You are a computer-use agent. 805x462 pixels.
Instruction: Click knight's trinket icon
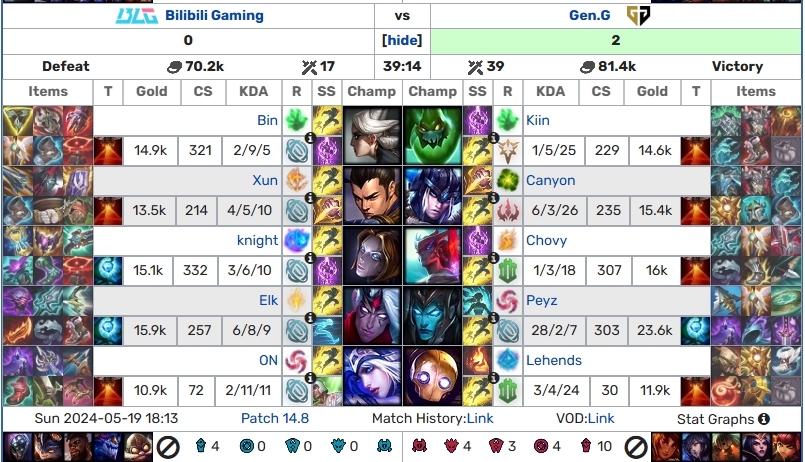[x=108, y=271]
